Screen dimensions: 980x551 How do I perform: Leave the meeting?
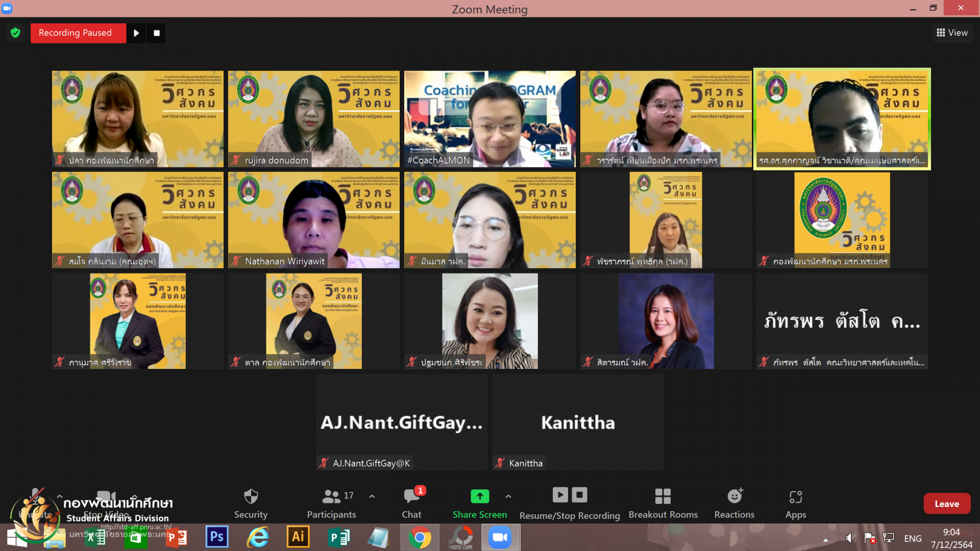pyautogui.click(x=947, y=504)
